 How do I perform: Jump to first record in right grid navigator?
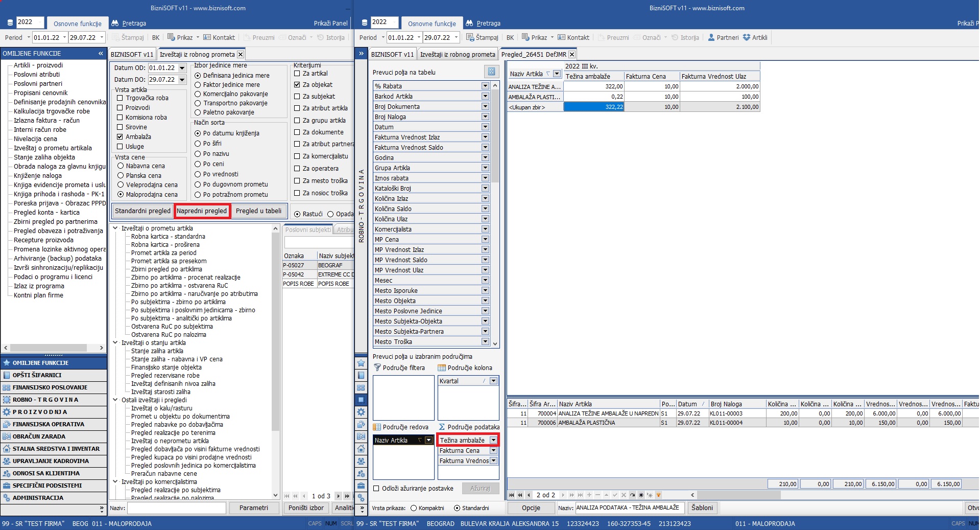tap(512, 495)
